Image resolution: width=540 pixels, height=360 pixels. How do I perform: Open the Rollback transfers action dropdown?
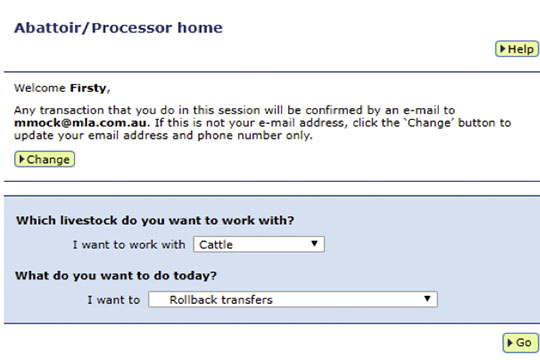[x=293, y=299]
